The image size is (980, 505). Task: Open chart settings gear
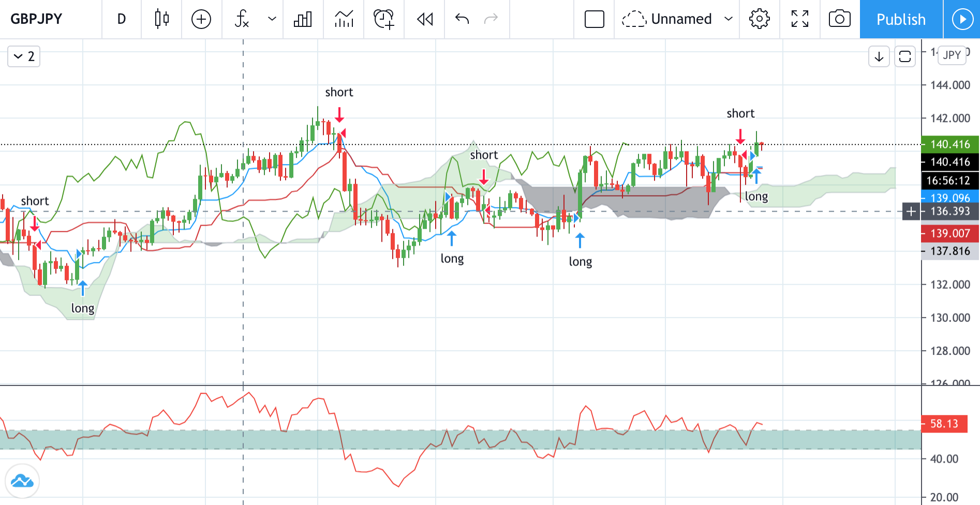pos(759,19)
